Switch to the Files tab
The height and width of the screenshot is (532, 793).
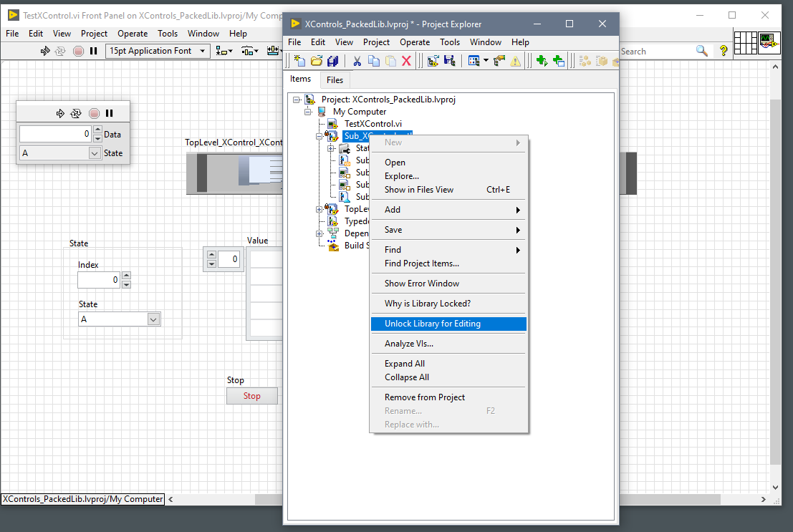coord(335,79)
